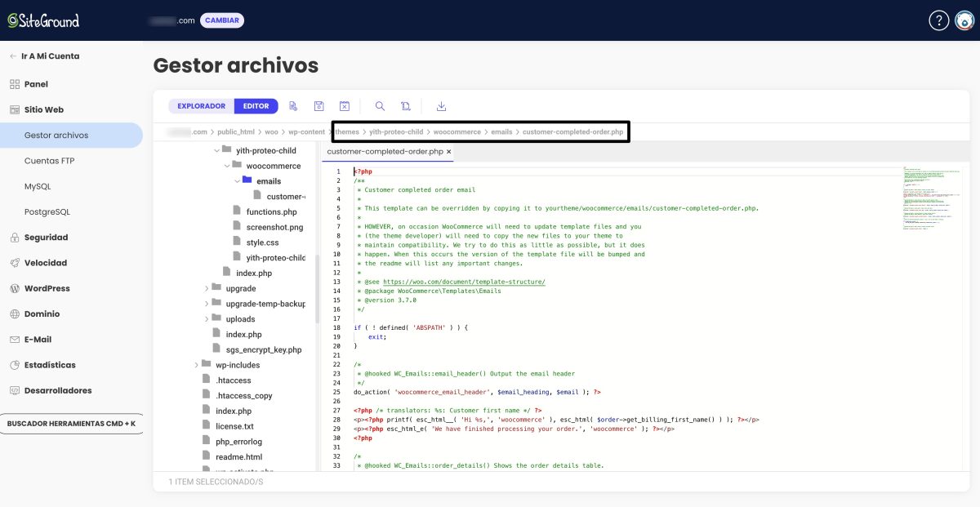
Task: Switch to the EDITOR view
Action: tap(256, 106)
